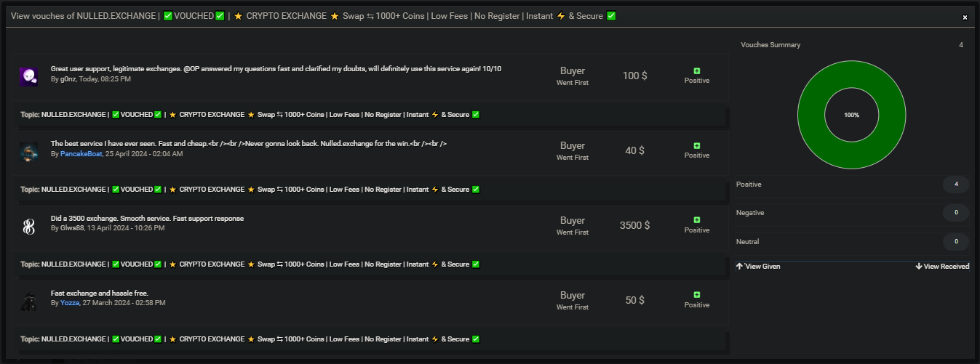This screenshot has height=364, width=980.
Task: Click Buyer Went First in Yozza row
Action: click(573, 301)
